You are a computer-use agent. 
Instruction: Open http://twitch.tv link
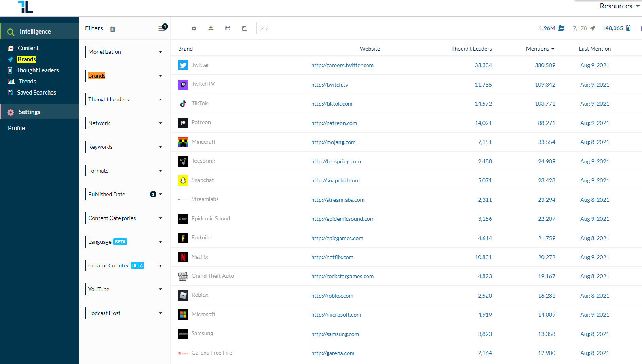click(330, 85)
